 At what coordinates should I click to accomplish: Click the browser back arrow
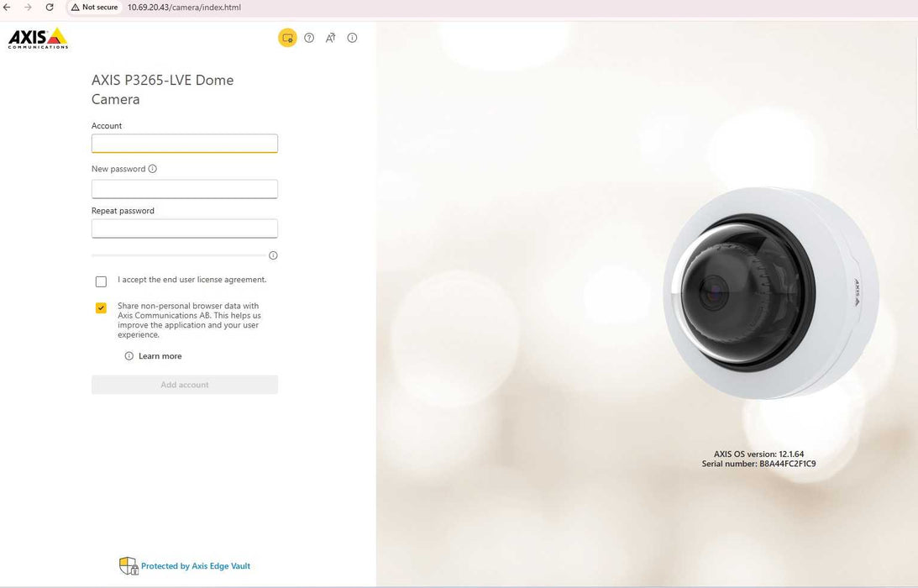[x=8, y=8]
